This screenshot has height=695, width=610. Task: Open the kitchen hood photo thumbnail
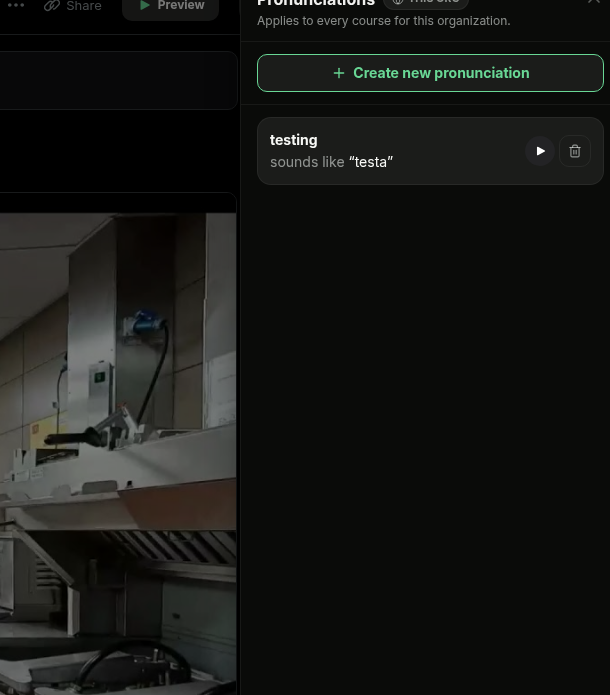point(118,454)
